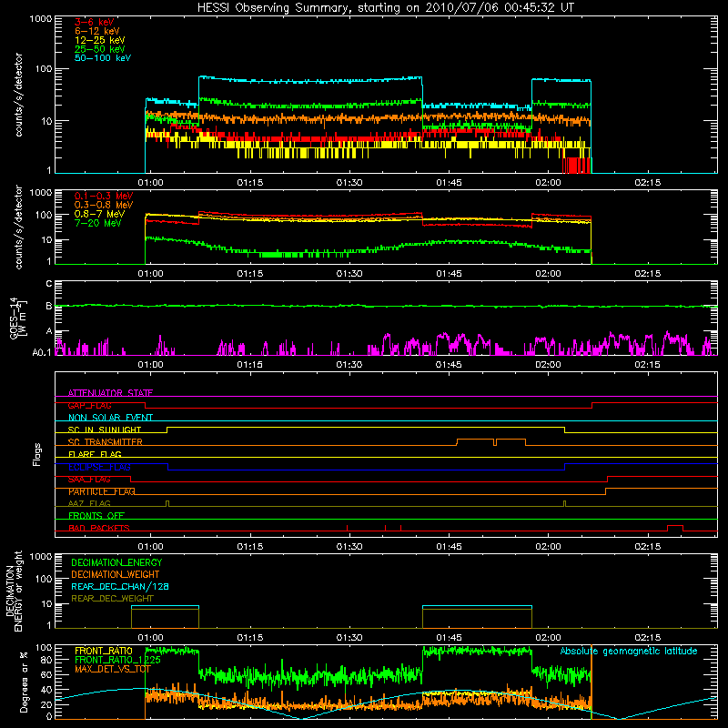
Task: Click the A0.1 level label on GOES axis
Action: click(42, 353)
